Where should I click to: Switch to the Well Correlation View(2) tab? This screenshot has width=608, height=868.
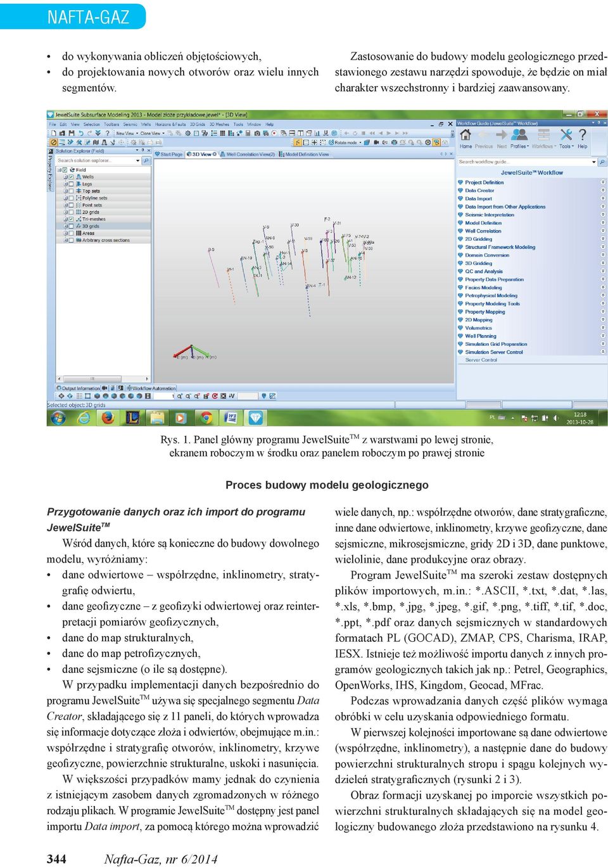click(247, 154)
